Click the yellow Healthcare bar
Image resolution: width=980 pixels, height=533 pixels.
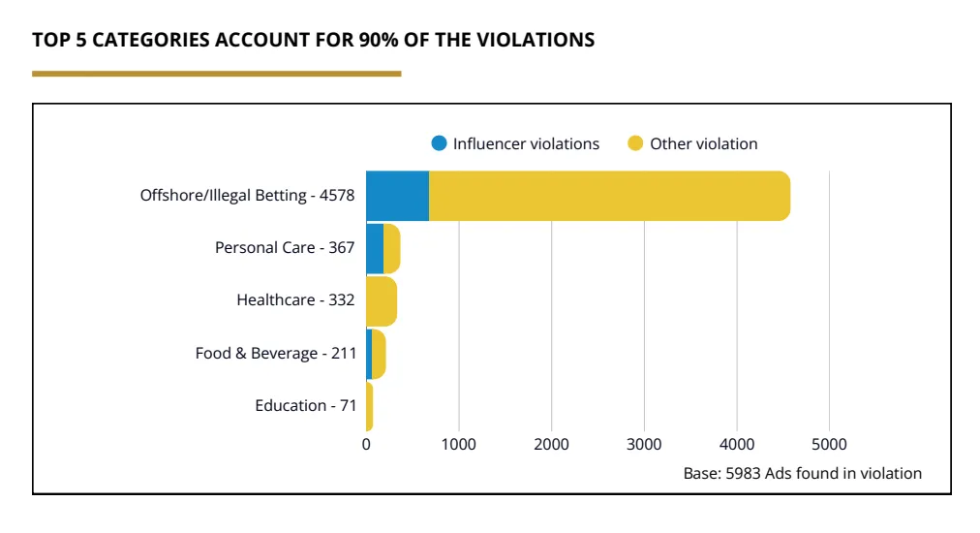click(x=381, y=300)
